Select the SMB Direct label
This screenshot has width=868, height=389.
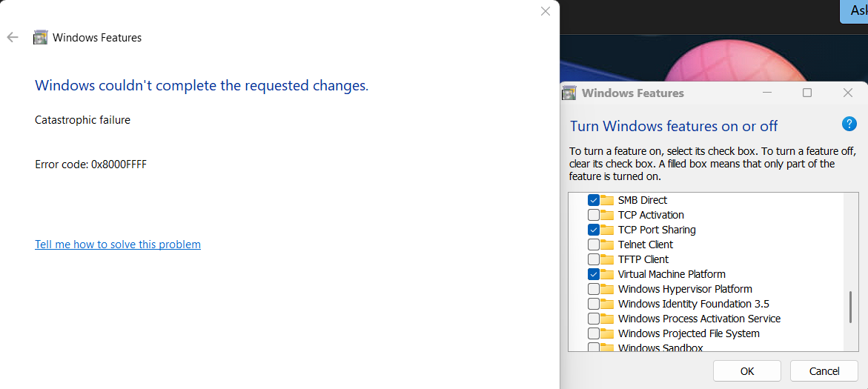coord(643,200)
